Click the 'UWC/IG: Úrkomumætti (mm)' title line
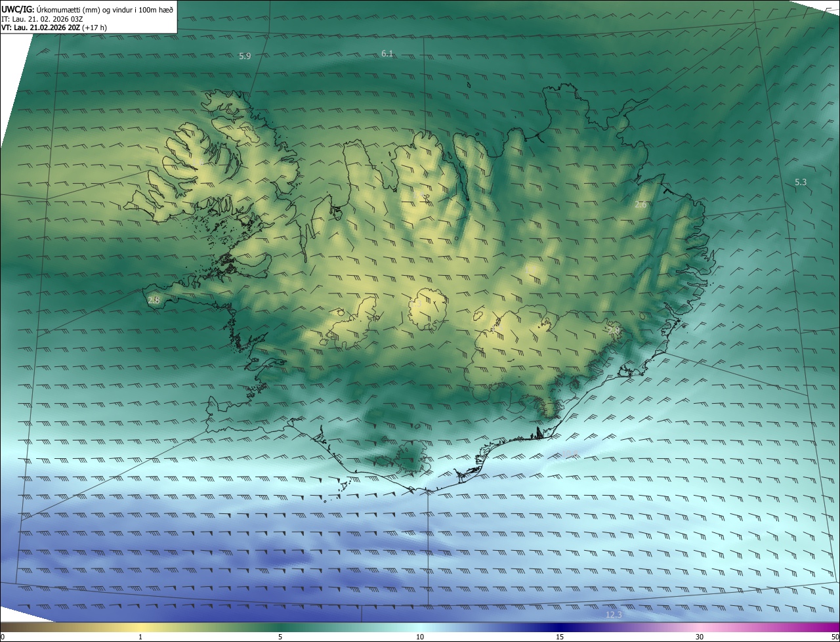 tap(88, 9)
